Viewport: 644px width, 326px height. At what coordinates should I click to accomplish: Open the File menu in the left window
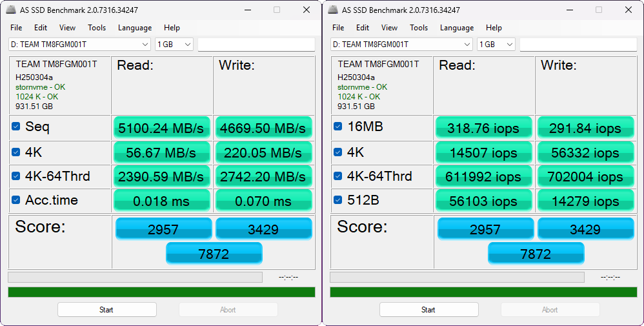16,28
